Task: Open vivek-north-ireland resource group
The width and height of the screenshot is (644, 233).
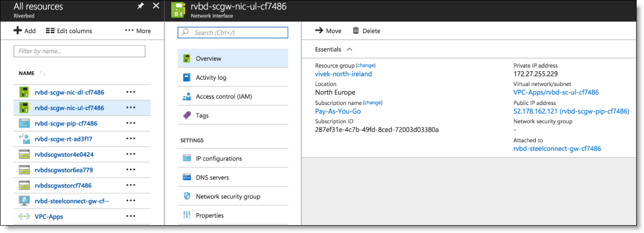Action: (343, 74)
